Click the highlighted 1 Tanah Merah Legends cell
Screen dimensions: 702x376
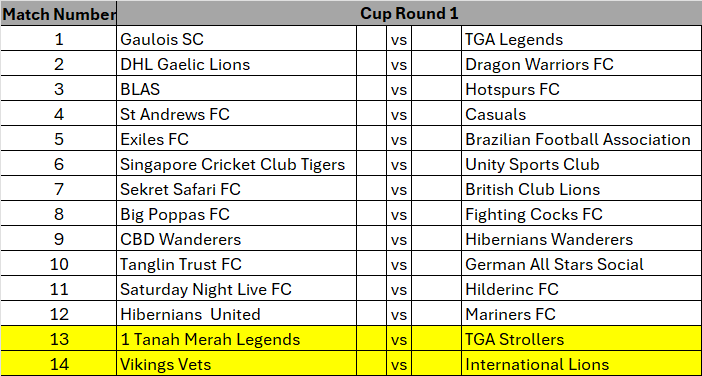point(236,339)
